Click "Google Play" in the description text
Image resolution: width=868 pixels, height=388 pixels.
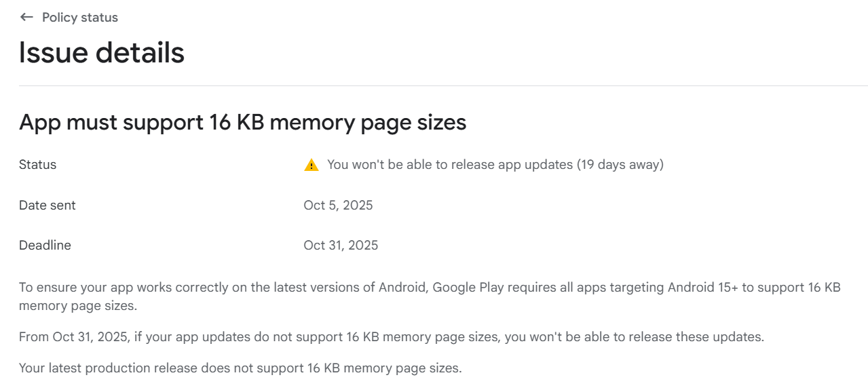pos(465,288)
